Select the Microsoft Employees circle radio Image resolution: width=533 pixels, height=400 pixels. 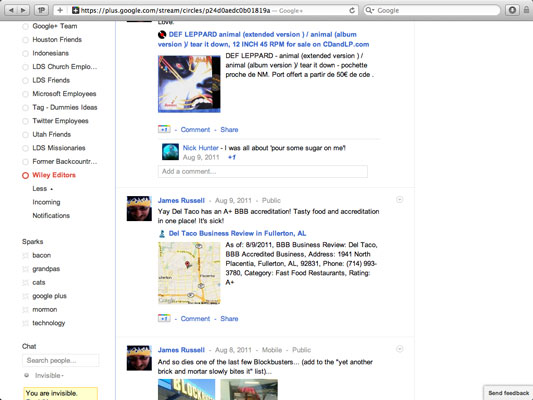pyautogui.click(x=25, y=94)
